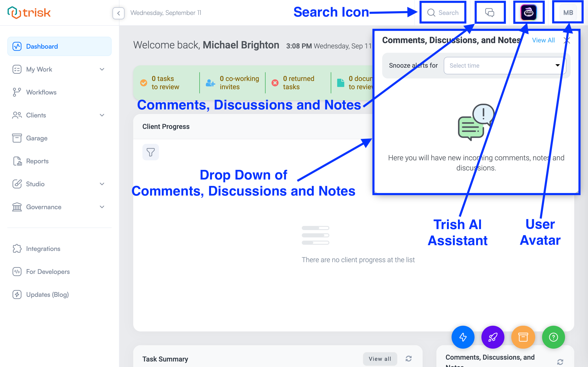The image size is (588, 367).
Task: Click the Task Summary refresh icon
Action: click(x=408, y=359)
